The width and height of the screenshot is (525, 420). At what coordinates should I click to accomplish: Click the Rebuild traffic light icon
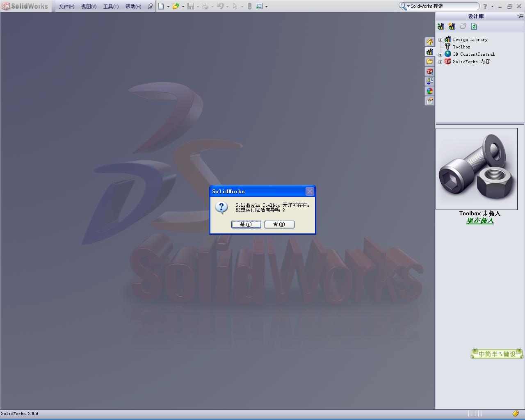(249, 6)
